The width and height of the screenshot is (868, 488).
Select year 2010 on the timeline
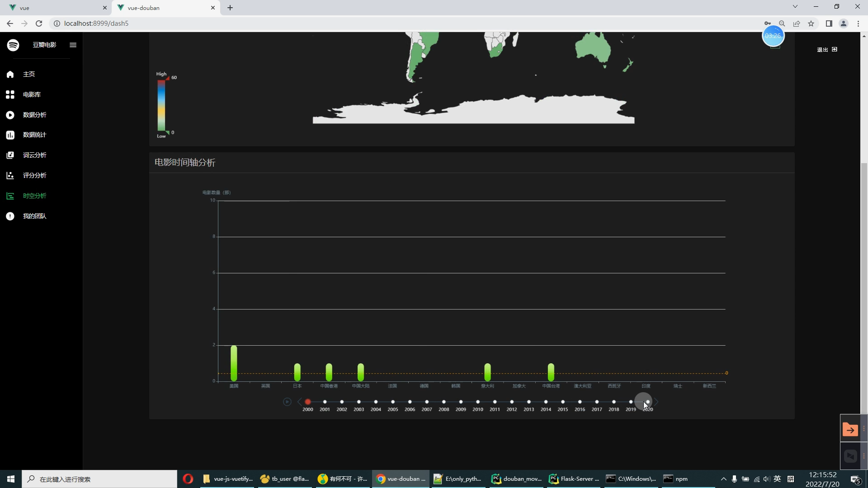click(478, 402)
